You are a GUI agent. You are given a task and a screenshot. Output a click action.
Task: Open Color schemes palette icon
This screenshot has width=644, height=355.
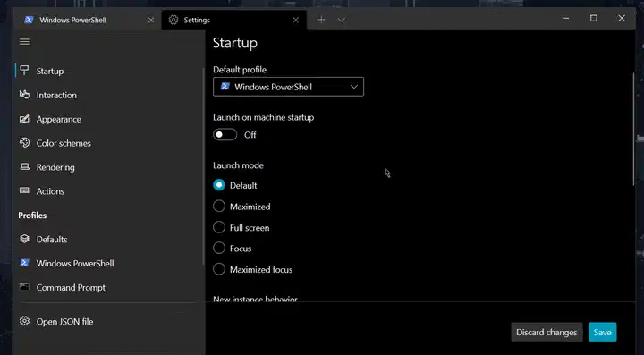[x=25, y=143]
